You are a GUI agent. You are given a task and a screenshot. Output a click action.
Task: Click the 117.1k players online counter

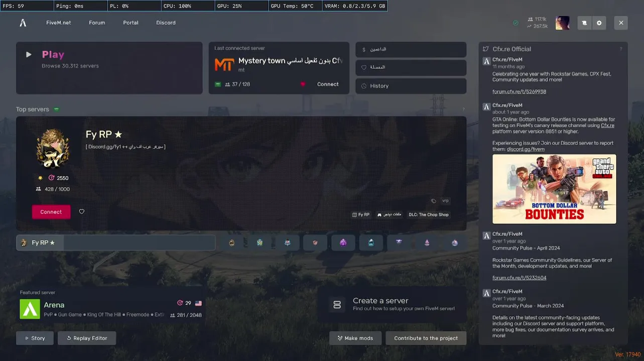537,19
